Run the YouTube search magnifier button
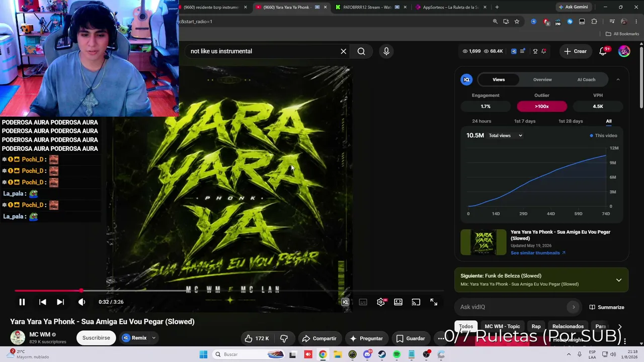Screen dimensions: 644x362 point(361,51)
